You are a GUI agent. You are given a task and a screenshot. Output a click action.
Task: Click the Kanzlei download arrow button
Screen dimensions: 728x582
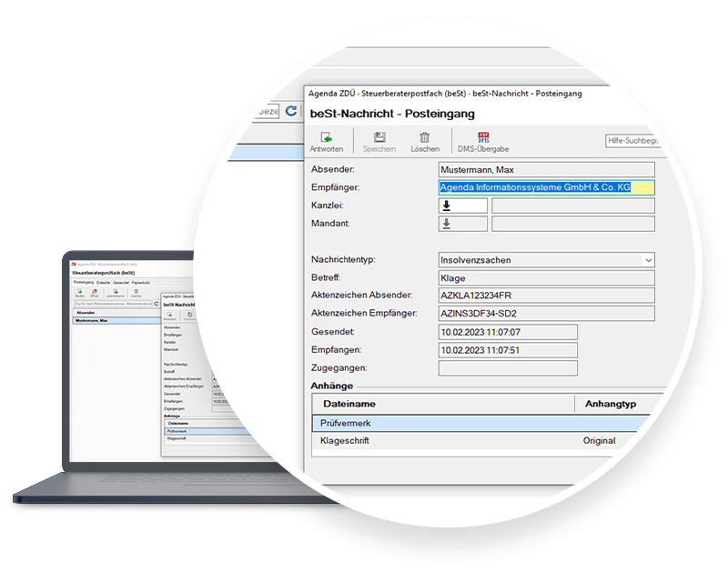462,206
